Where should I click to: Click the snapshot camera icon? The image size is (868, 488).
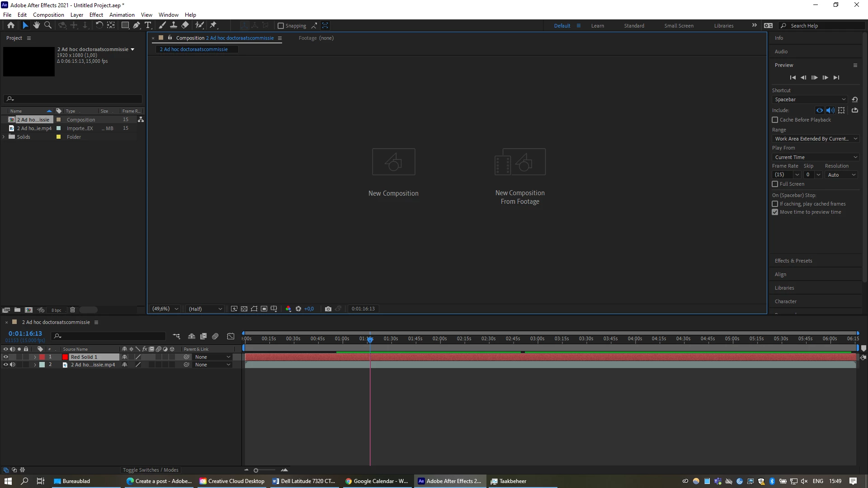tap(328, 309)
